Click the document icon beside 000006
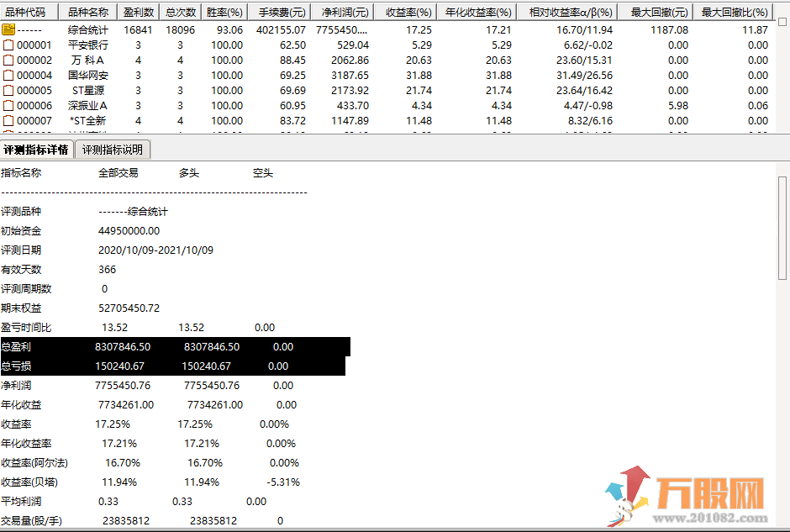Image resolution: width=790 pixels, height=532 pixels. 8,106
